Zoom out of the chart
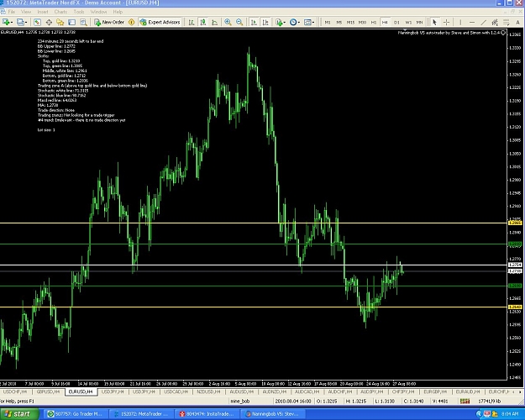 click(x=239, y=22)
